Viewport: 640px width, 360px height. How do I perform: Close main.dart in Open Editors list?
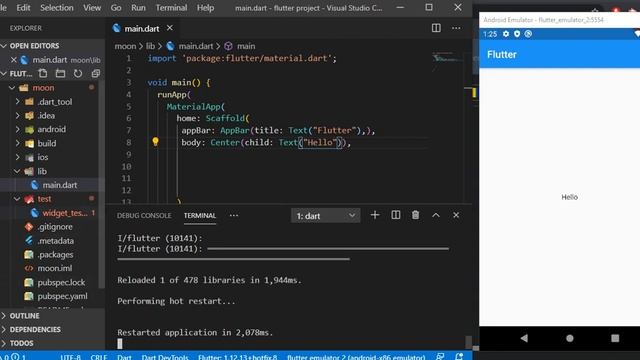13,60
